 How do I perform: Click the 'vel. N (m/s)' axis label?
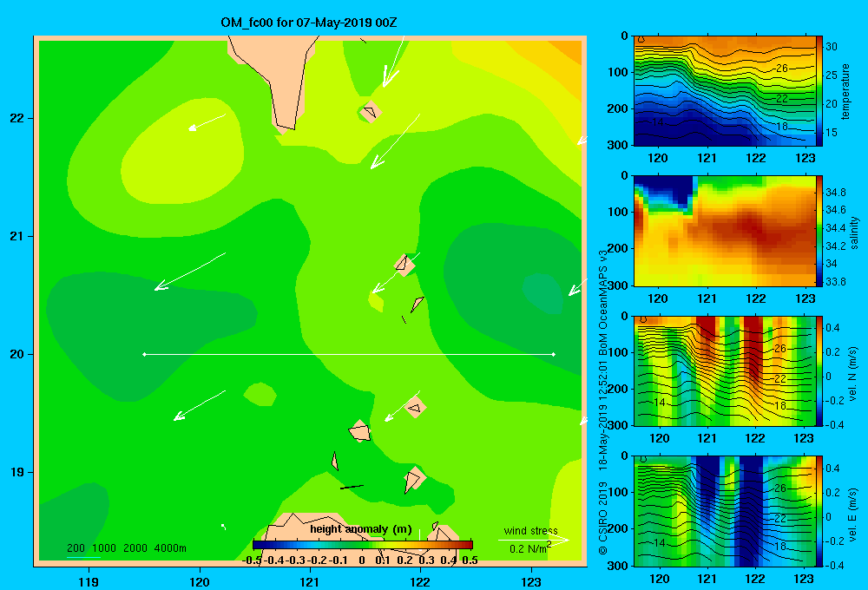(853, 374)
